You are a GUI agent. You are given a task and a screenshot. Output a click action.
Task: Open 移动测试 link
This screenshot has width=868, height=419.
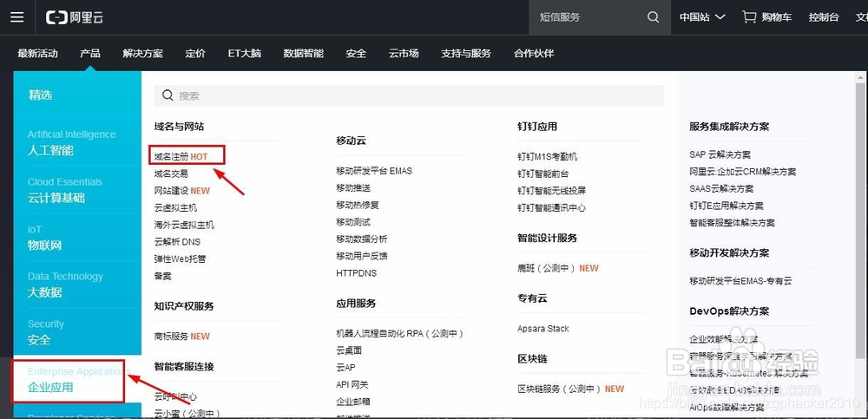[x=353, y=222]
